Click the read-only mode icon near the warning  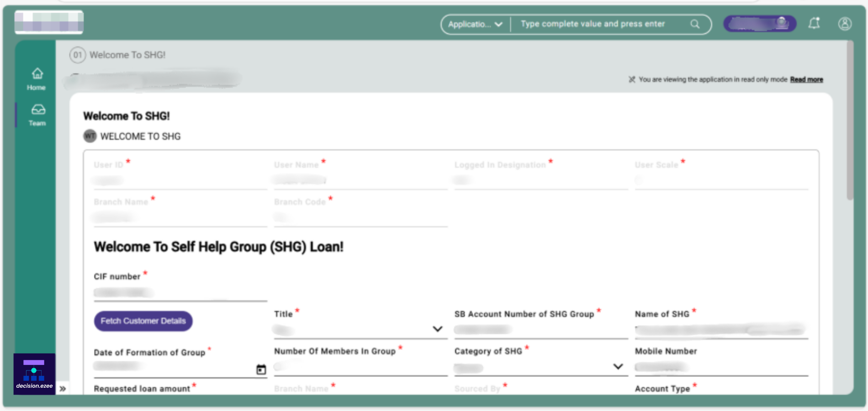632,79
